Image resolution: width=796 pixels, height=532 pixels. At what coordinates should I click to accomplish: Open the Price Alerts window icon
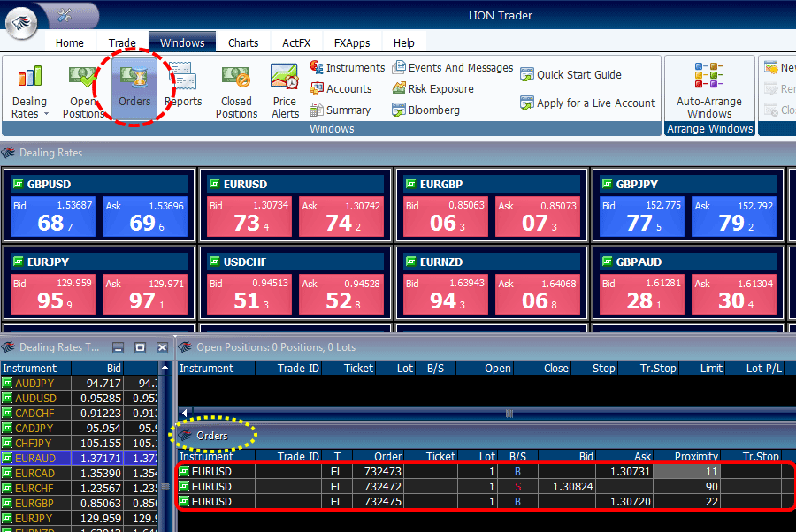(x=285, y=77)
